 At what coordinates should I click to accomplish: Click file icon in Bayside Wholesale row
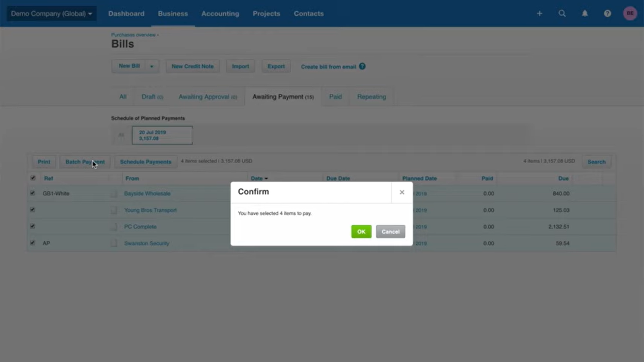(x=114, y=193)
